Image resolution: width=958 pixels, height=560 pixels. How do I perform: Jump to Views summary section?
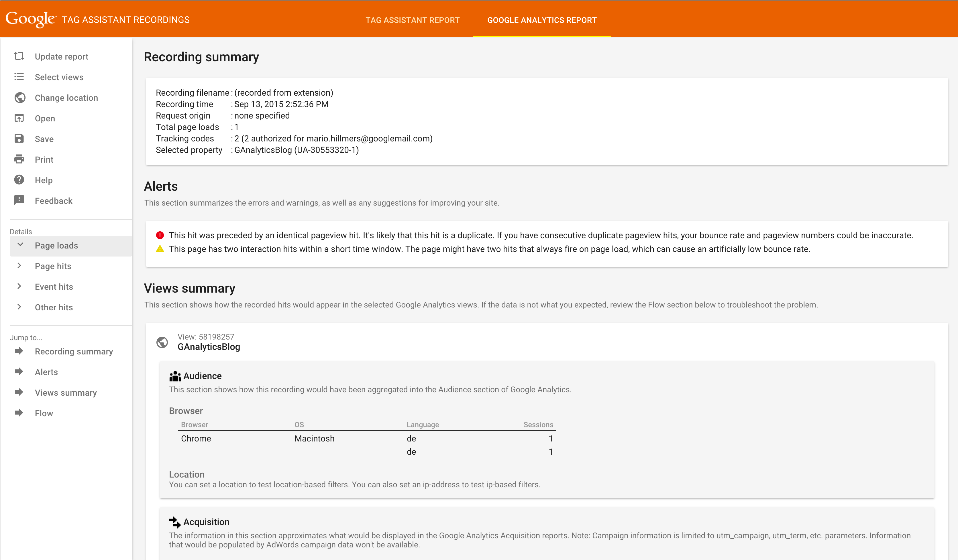pyautogui.click(x=66, y=393)
